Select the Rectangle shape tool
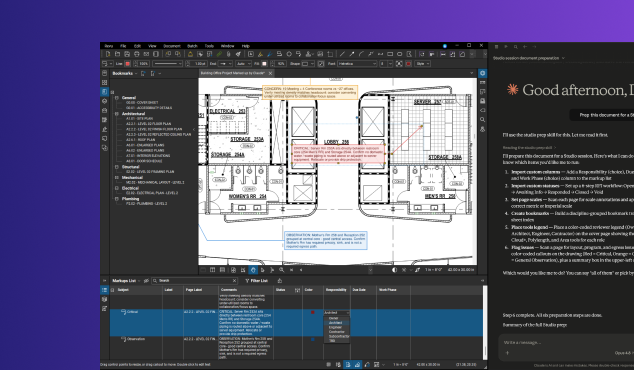Screen dimensions: 634x370 pos(390,54)
